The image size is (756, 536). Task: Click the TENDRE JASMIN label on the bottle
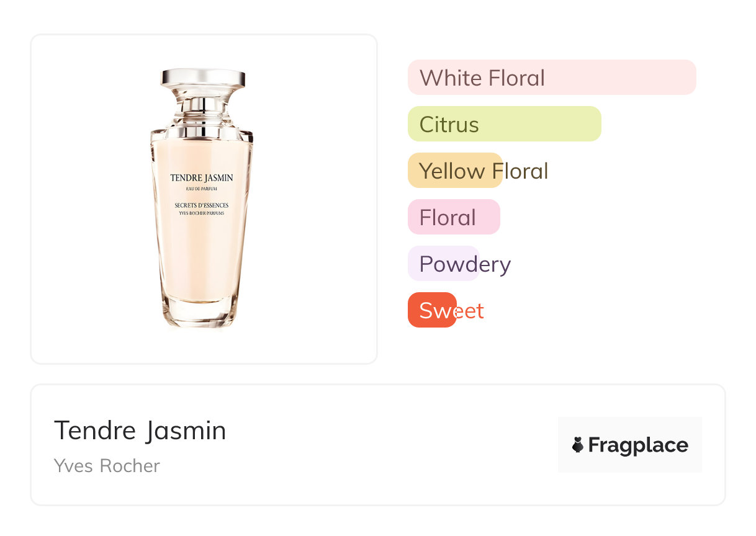tap(202, 178)
